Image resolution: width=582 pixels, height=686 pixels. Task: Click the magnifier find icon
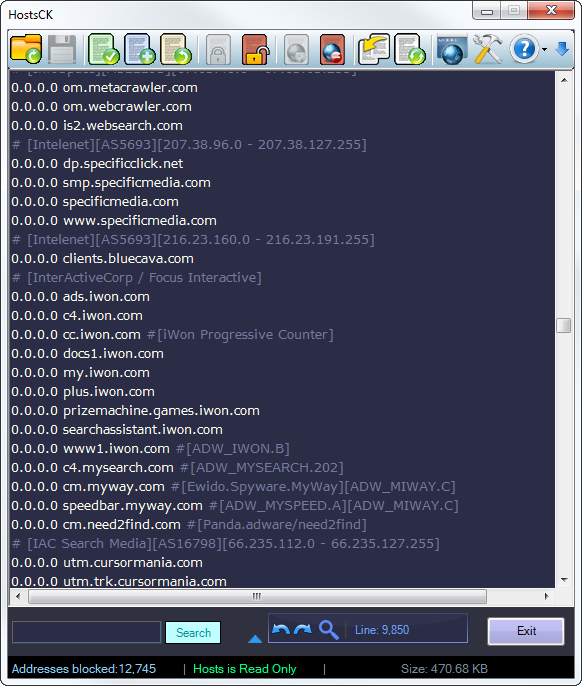pyautogui.click(x=329, y=630)
